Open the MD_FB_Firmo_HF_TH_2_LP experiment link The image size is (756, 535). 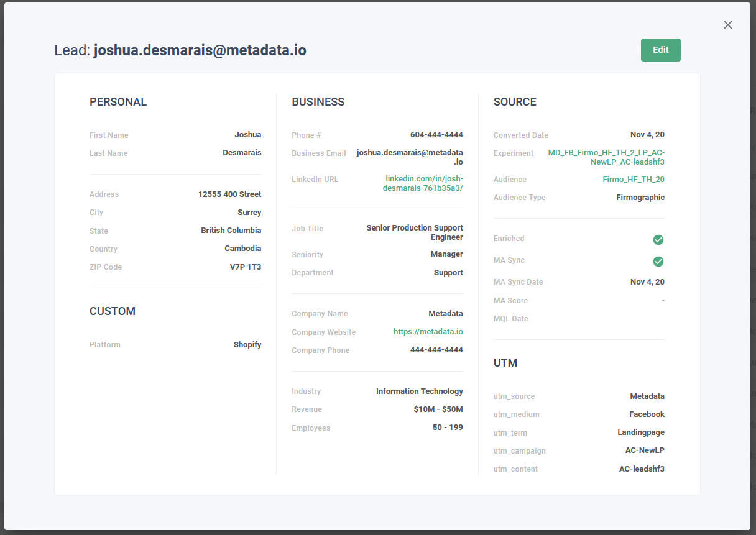[606, 157]
